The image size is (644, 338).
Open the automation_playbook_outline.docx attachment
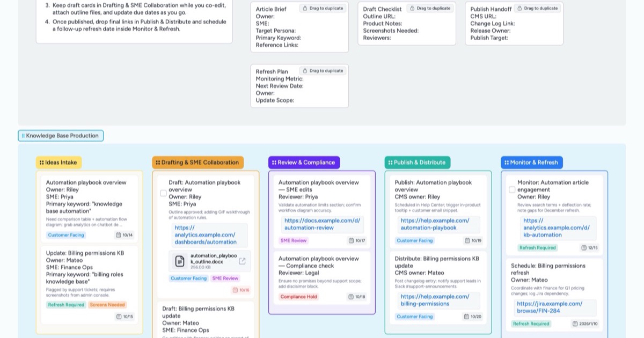tap(210, 261)
